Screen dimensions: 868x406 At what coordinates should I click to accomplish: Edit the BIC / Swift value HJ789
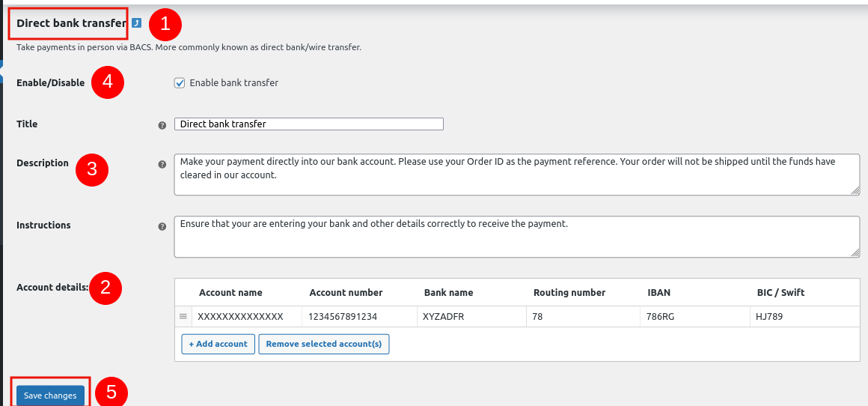point(804,317)
